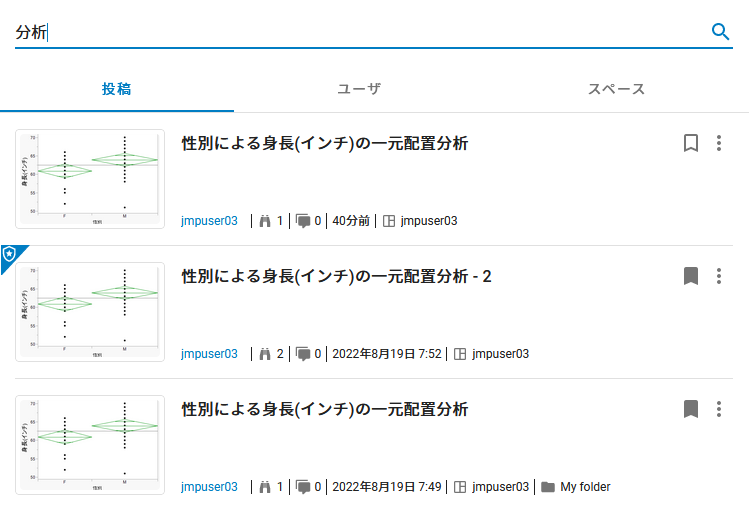
Task: Open author link jmpuser03 on 7:52 post
Action: [209, 354]
